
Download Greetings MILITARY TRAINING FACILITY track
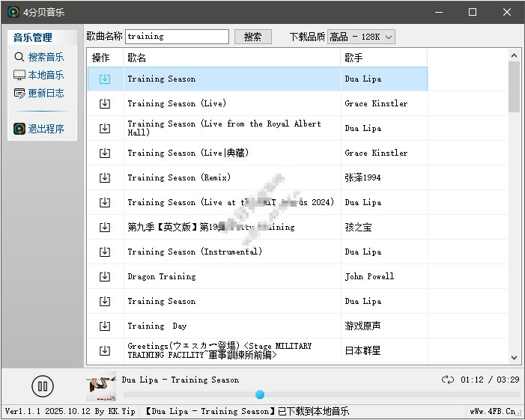(105, 350)
